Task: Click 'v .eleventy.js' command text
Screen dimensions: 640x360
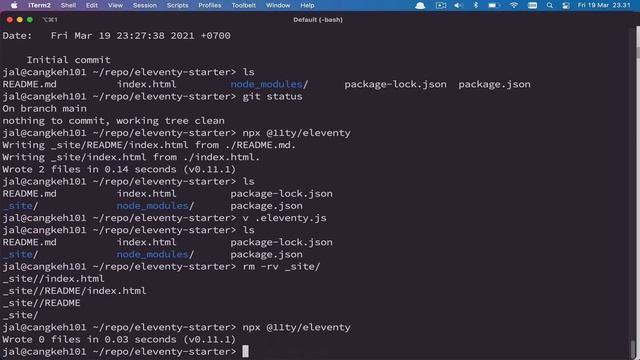Action: coord(284,218)
